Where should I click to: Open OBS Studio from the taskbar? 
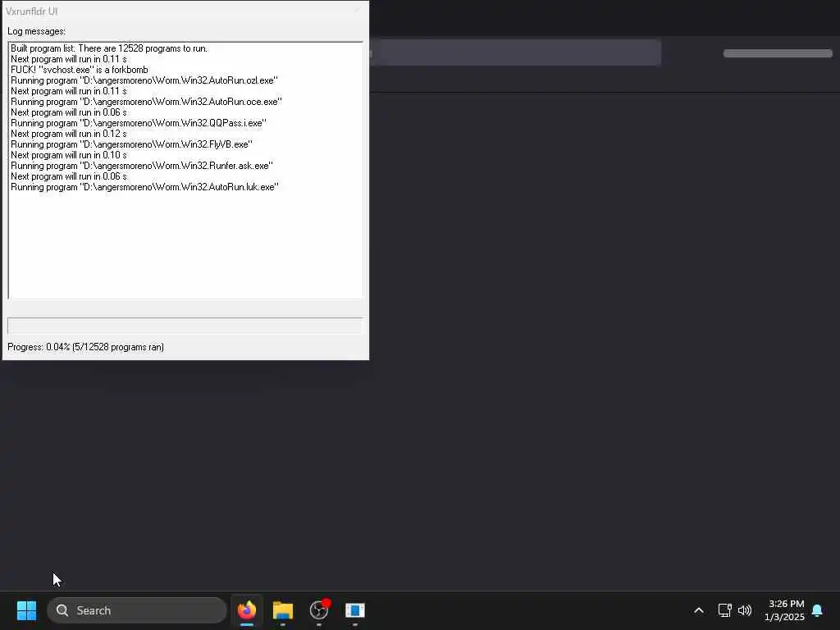tap(319, 610)
